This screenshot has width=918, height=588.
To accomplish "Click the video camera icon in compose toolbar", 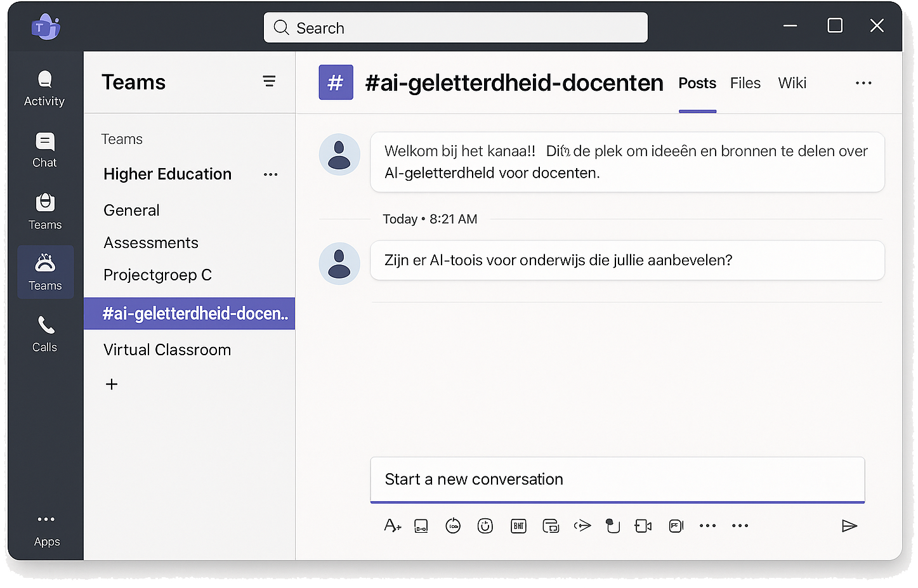I will coord(643,526).
